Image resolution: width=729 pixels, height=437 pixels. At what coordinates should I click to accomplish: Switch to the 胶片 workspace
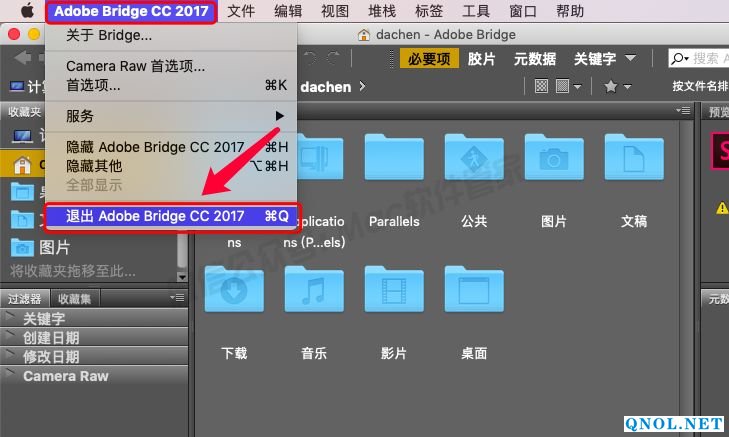point(481,59)
